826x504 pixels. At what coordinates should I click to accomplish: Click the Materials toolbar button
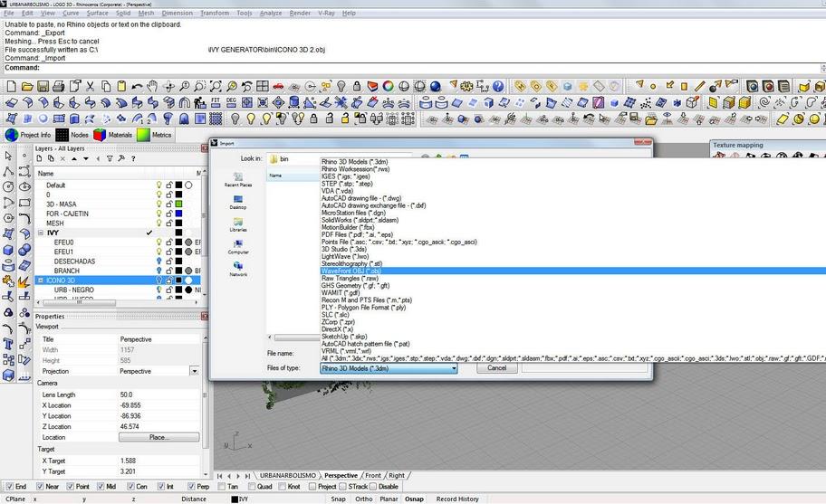(113, 135)
